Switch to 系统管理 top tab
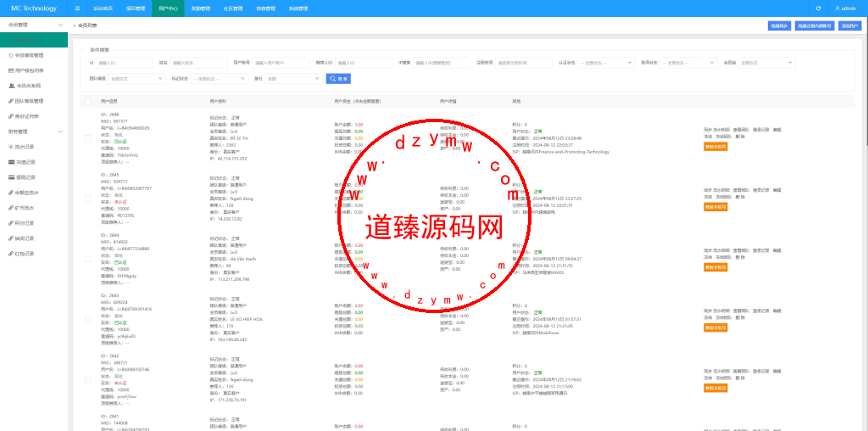This screenshot has height=431, width=868. point(298,8)
